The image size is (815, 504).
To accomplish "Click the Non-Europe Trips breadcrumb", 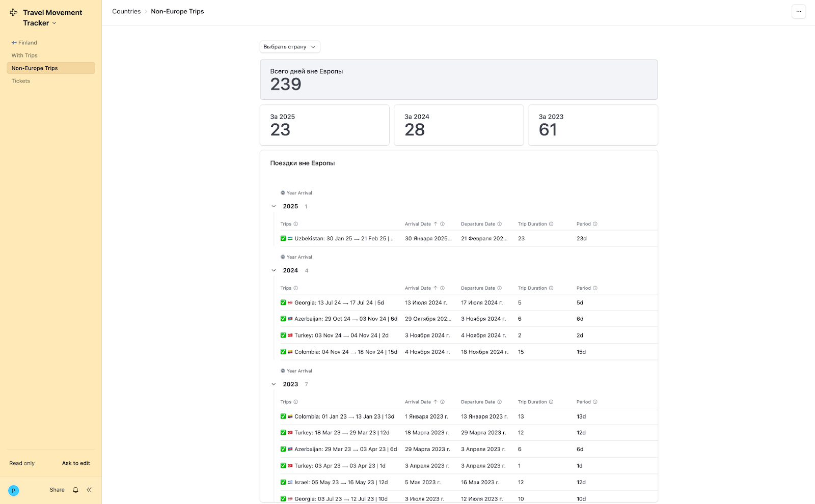I will click(x=177, y=11).
